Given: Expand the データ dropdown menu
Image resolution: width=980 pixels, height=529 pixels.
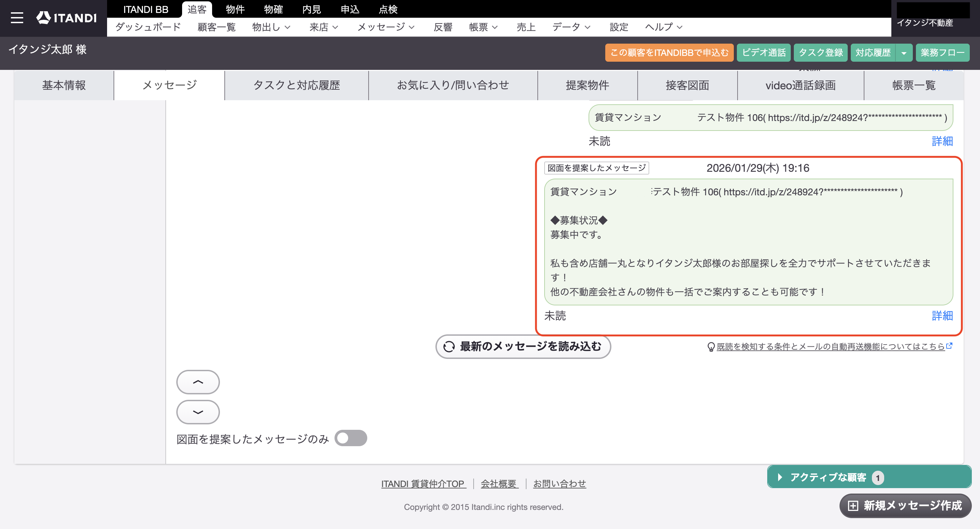Looking at the screenshot, I should pos(571,27).
